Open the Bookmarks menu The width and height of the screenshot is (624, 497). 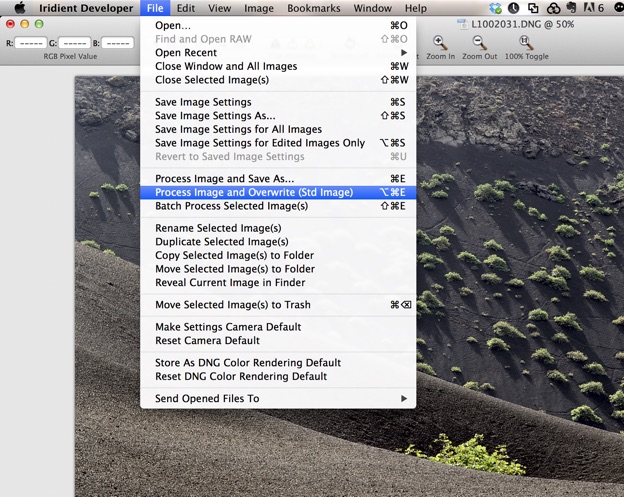[314, 8]
